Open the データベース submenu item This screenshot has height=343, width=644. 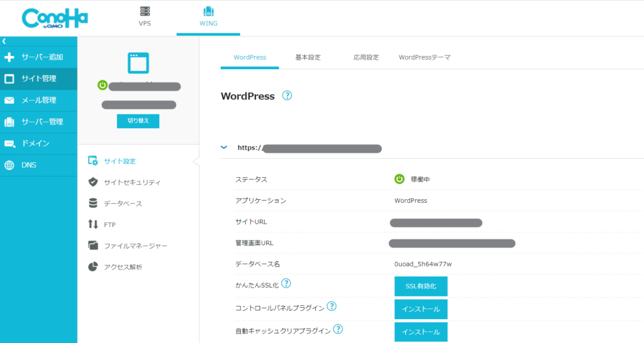point(123,204)
